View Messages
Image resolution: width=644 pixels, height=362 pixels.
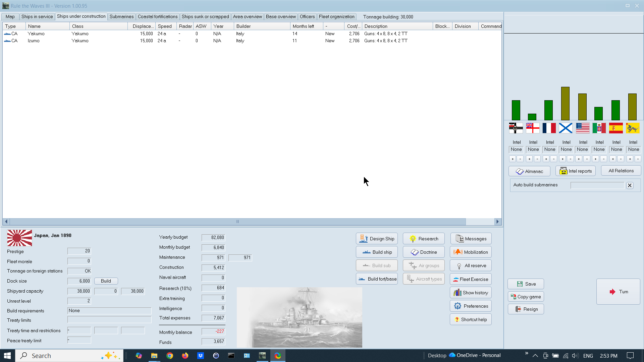click(471, 239)
